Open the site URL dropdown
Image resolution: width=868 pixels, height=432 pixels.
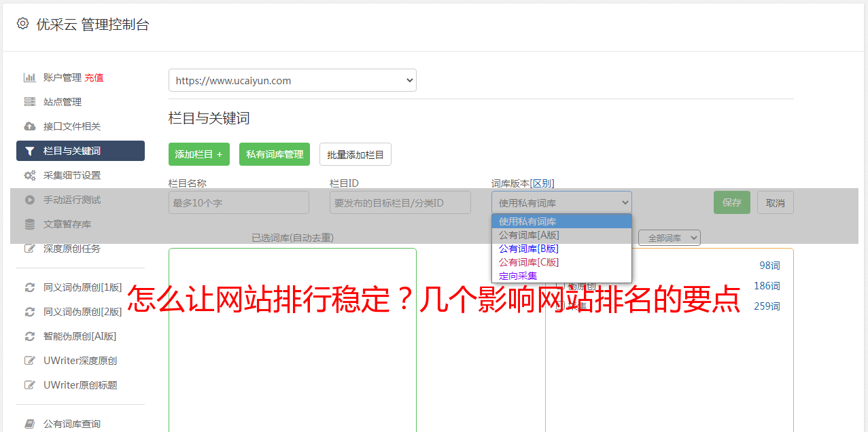click(x=292, y=80)
